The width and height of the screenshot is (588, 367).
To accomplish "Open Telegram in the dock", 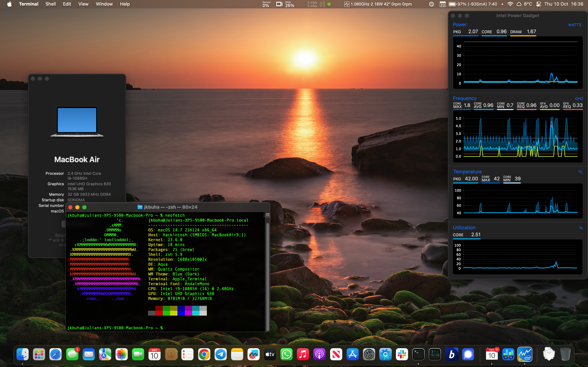I will click(x=221, y=355).
